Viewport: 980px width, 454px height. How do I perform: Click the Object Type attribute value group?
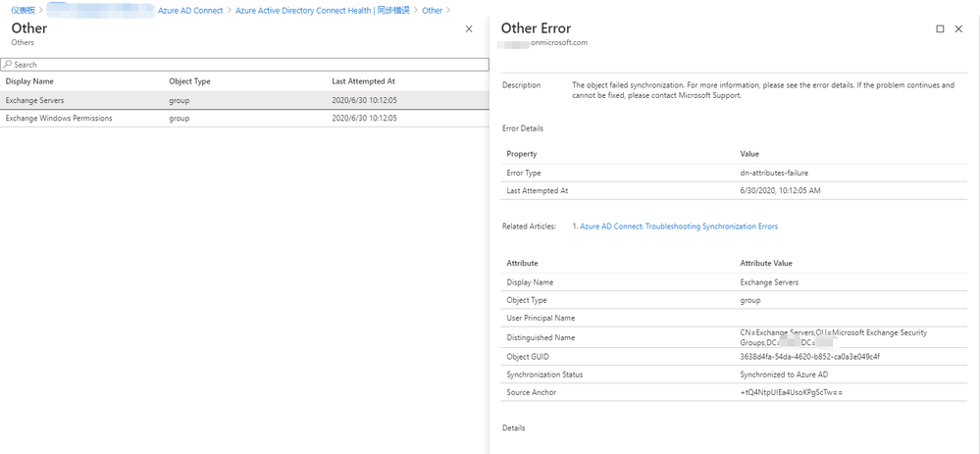(x=750, y=300)
